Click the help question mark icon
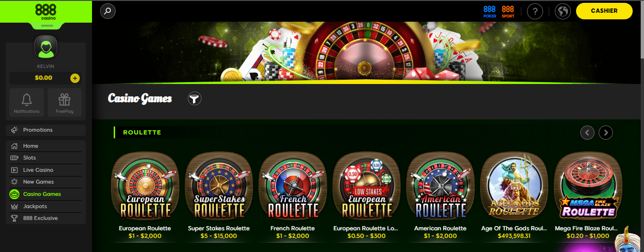This screenshot has height=252, width=644. coord(535,11)
